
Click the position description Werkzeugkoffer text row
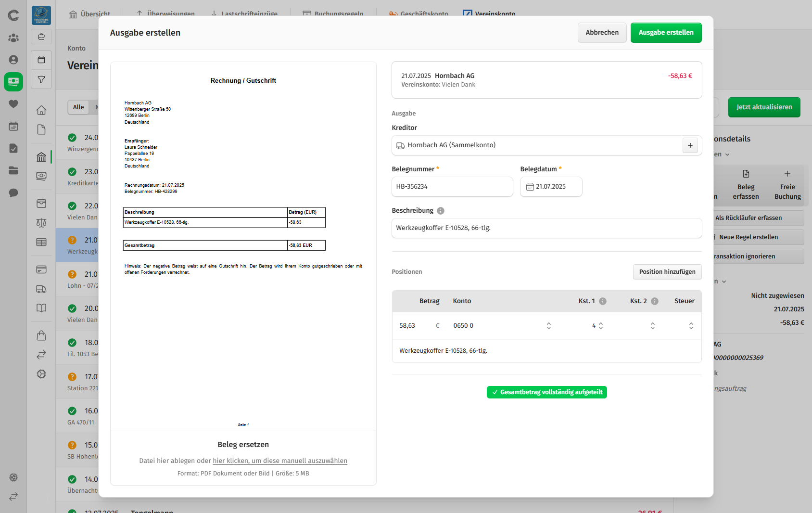pos(547,351)
